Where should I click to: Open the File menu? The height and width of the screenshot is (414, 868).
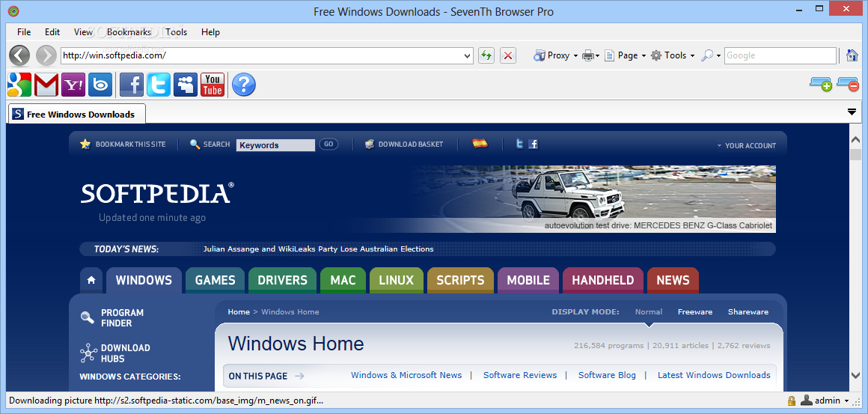pos(24,32)
